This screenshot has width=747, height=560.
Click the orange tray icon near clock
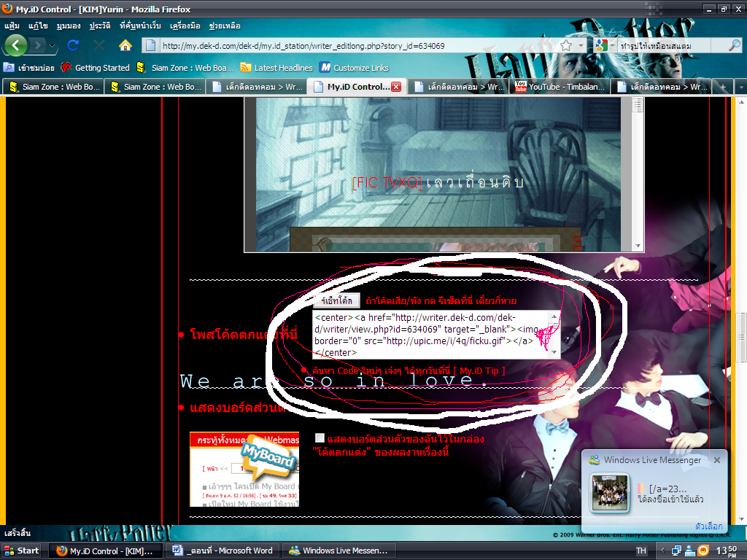703,551
